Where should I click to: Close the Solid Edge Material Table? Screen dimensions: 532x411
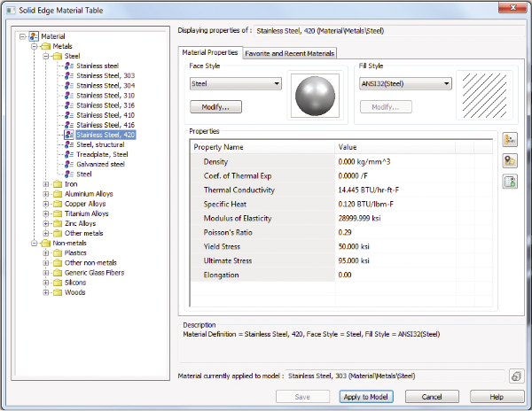[513, 7]
